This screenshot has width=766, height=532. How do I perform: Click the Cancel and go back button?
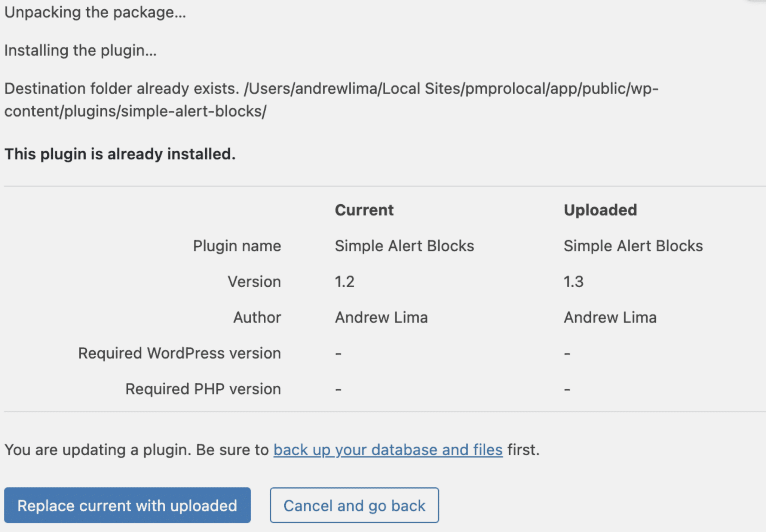354,505
